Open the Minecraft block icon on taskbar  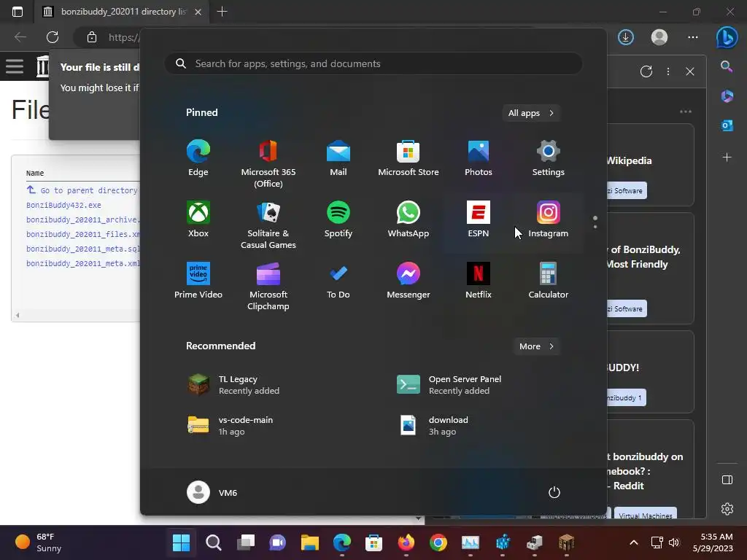coord(566,542)
